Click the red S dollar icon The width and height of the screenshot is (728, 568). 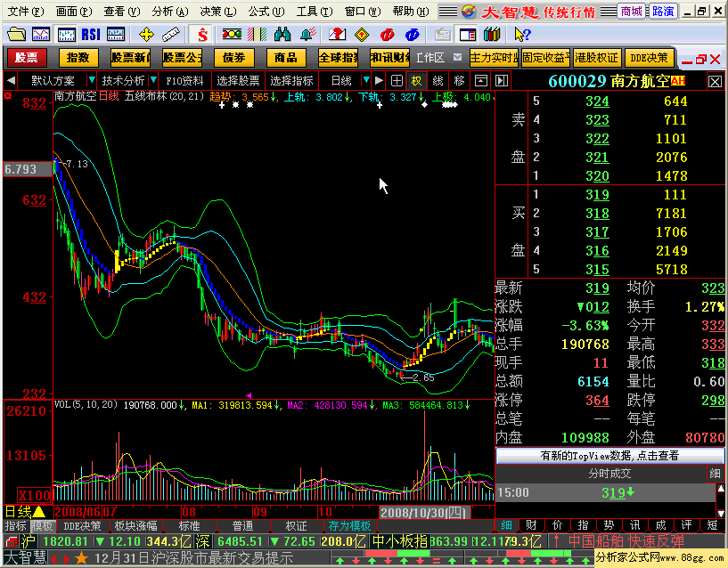click(x=202, y=34)
